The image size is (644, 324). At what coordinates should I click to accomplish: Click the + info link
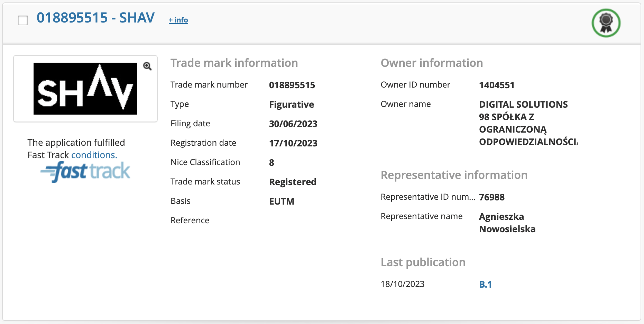tap(178, 20)
